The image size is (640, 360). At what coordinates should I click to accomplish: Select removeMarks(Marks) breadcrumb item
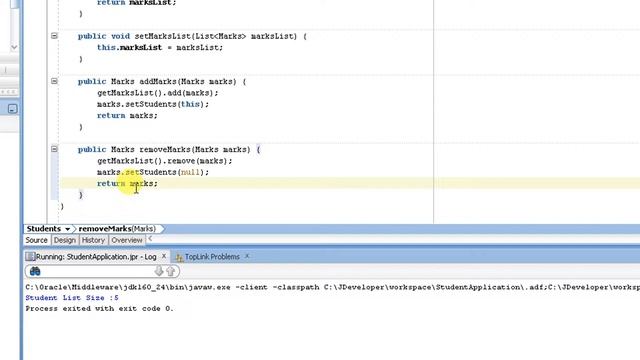(x=117, y=229)
